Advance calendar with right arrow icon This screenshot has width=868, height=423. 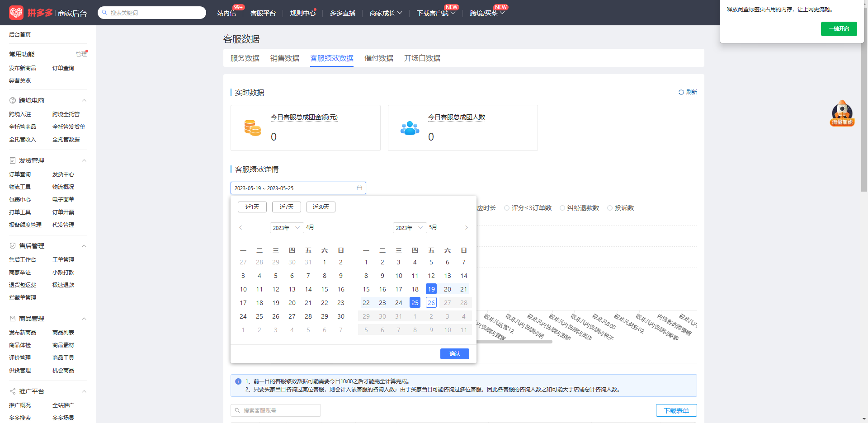pyautogui.click(x=467, y=228)
